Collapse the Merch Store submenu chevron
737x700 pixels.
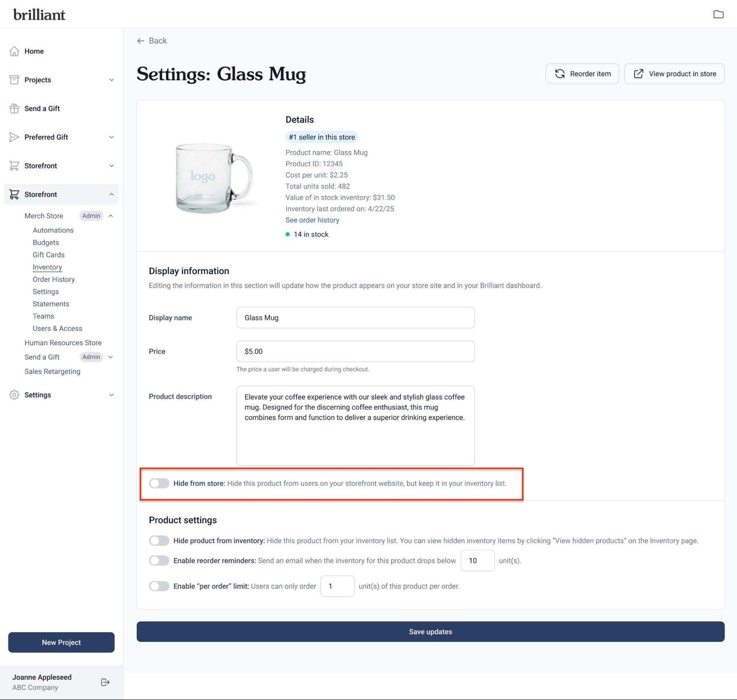coord(111,216)
